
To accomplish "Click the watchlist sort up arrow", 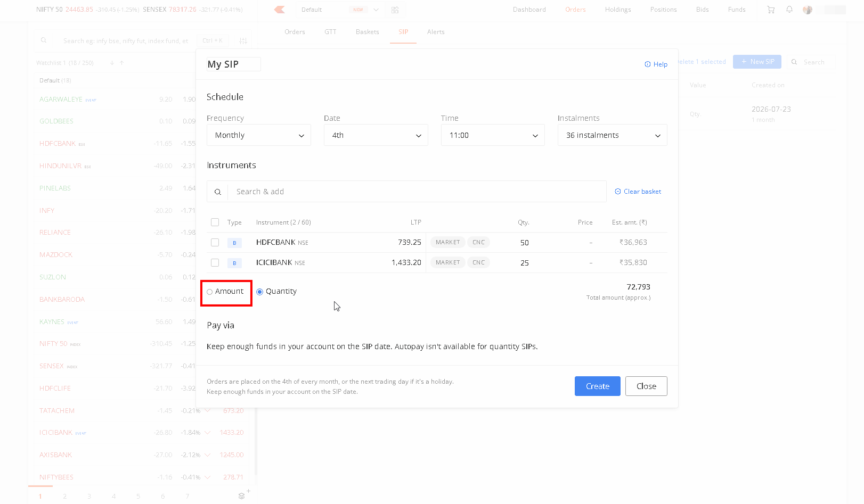I will 121,63.
